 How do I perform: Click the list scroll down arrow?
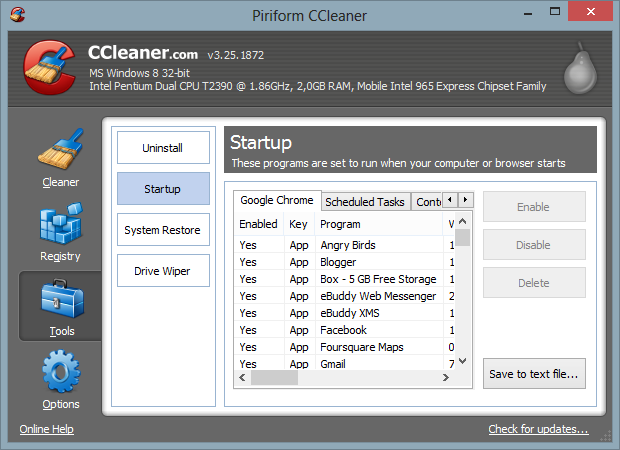pos(463,361)
